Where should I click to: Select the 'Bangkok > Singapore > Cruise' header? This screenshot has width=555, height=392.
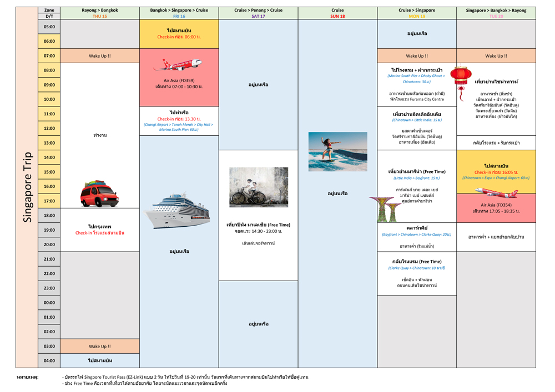[x=179, y=10]
